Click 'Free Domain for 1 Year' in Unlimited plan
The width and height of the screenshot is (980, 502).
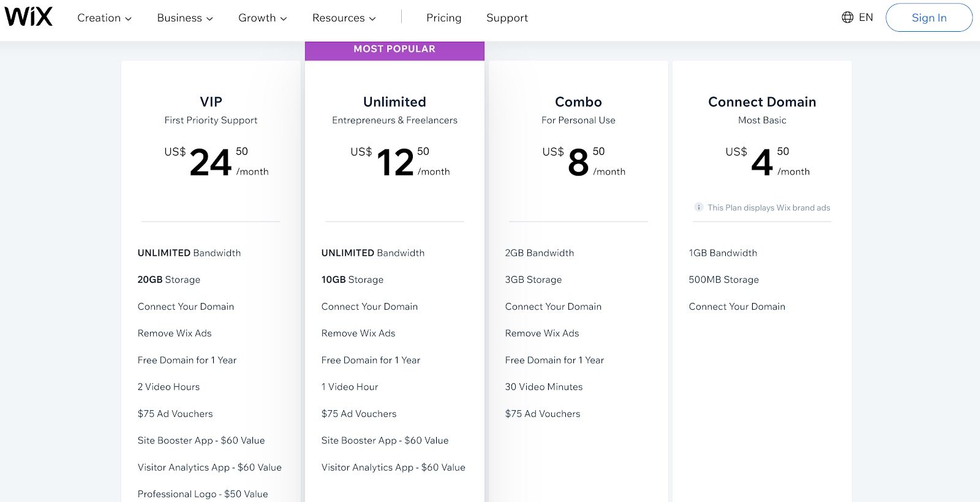[371, 360]
